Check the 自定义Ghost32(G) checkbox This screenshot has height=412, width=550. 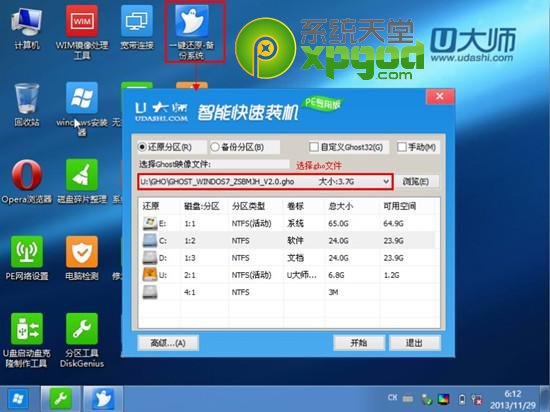(x=314, y=147)
